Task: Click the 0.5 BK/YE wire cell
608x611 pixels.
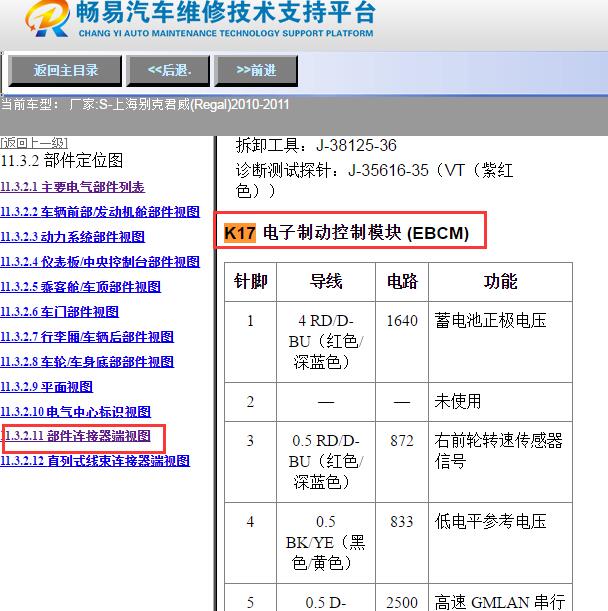Action: coord(326,542)
